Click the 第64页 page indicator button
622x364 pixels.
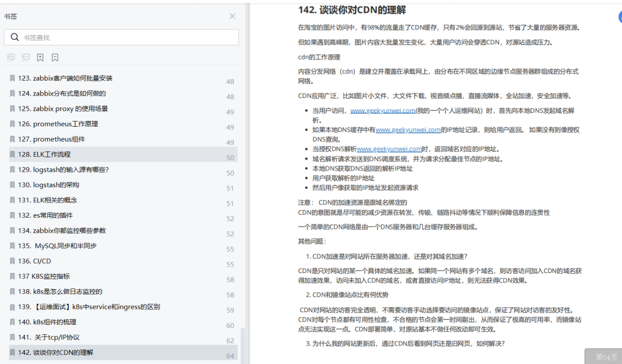[x=604, y=357]
